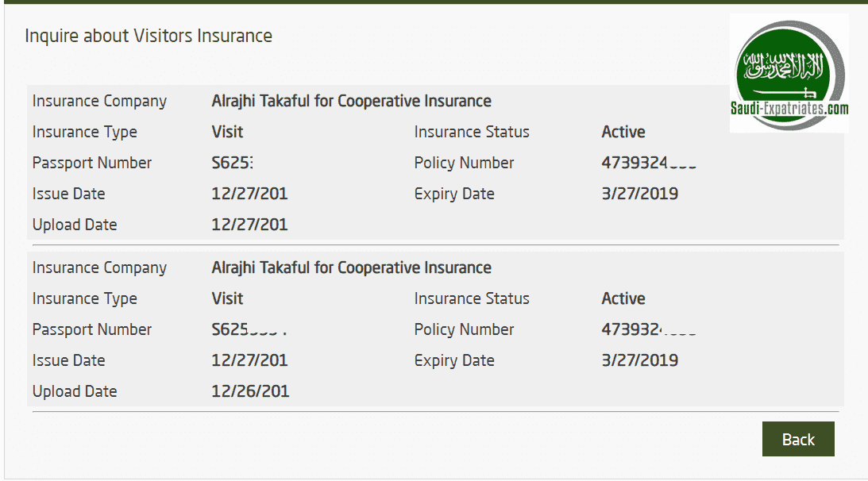Click the Back button
Viewport: 868px width, 481px height.
(797, 439)
